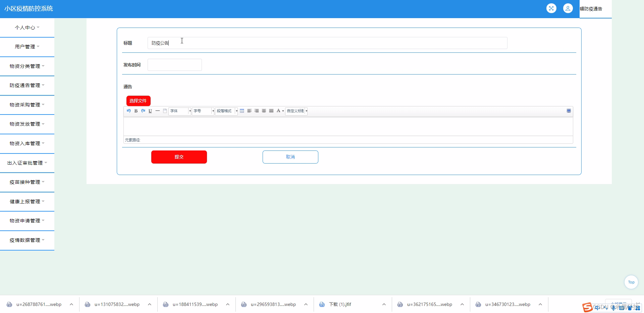Click inside the rich text editor body
The width and height of the screenshot is (644, 313).
click(348, 126)
